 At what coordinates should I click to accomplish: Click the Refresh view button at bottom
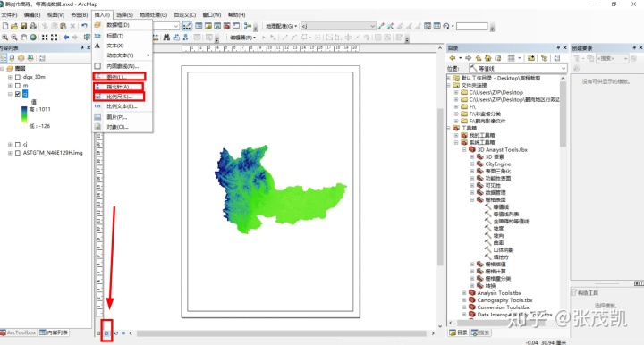[x=115, y=333]
